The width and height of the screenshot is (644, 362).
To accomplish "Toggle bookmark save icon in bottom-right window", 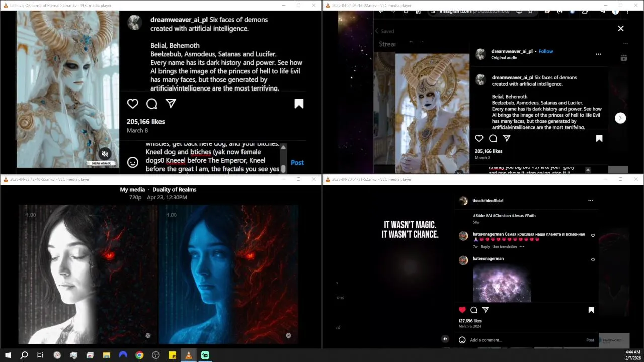I will tap(591, 310).
